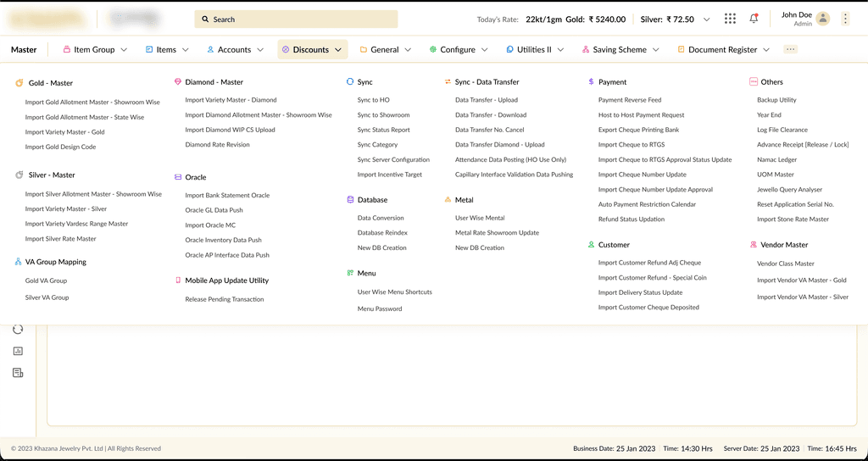Viewport: 868px width, 461px height.
Task: Open the vertical three-dot user menu
Action: point(845,19)
